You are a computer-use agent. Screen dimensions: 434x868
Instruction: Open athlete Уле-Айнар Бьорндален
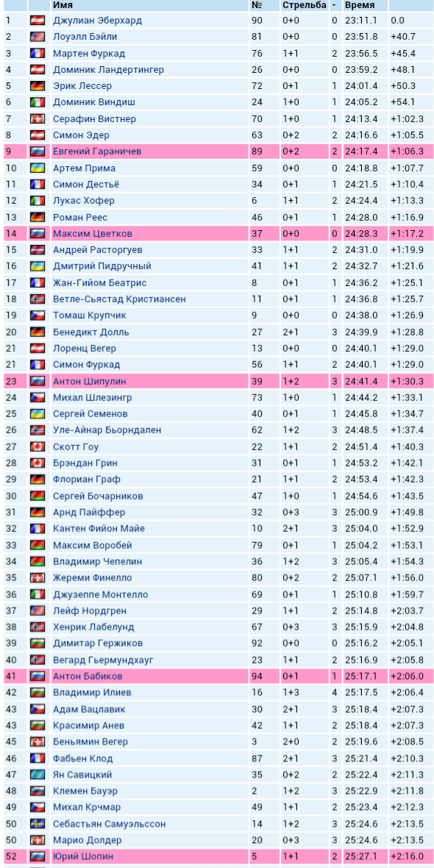pyautogui.click(x=107, y=430)
